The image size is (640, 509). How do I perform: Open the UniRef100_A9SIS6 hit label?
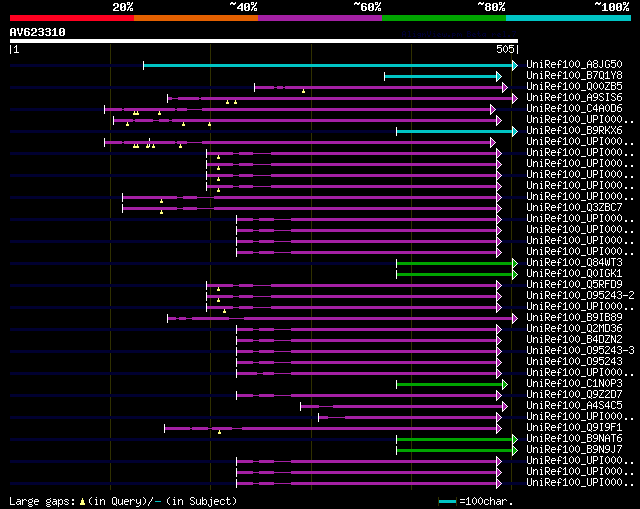pyautogui.click(x=574, y=97)
